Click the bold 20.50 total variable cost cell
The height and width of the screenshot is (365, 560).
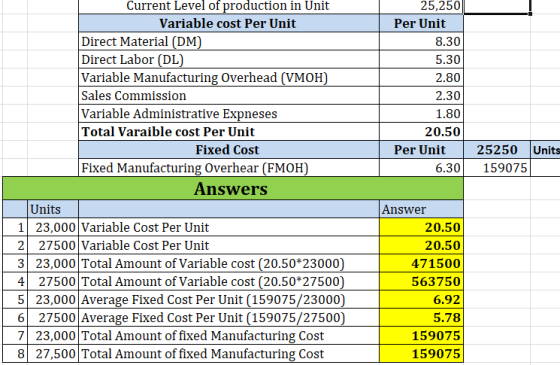click(421, 132)
